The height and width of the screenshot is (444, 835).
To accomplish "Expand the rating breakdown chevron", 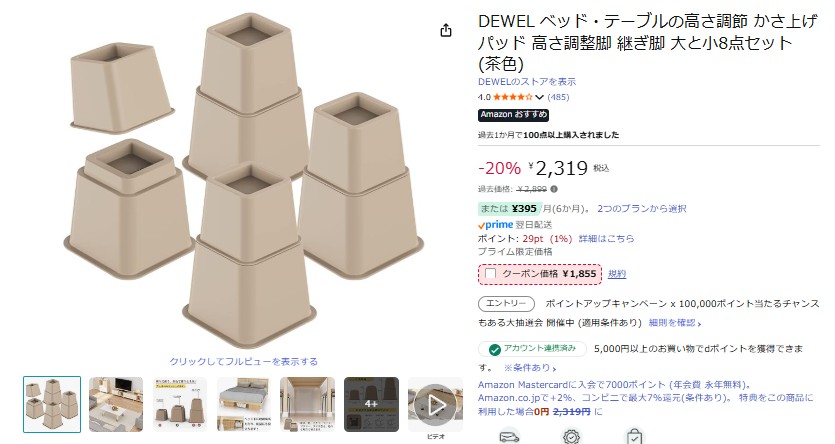I will (x=539, y=97).
